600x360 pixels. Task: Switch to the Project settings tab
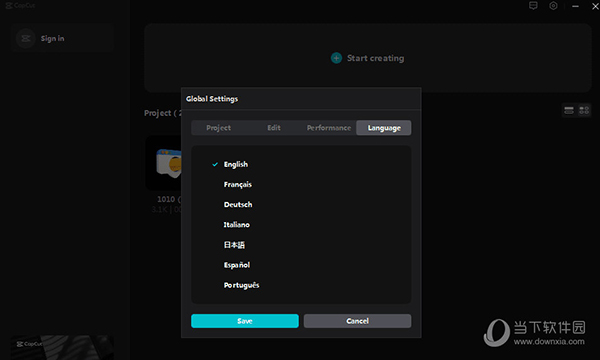pos(218,128)
